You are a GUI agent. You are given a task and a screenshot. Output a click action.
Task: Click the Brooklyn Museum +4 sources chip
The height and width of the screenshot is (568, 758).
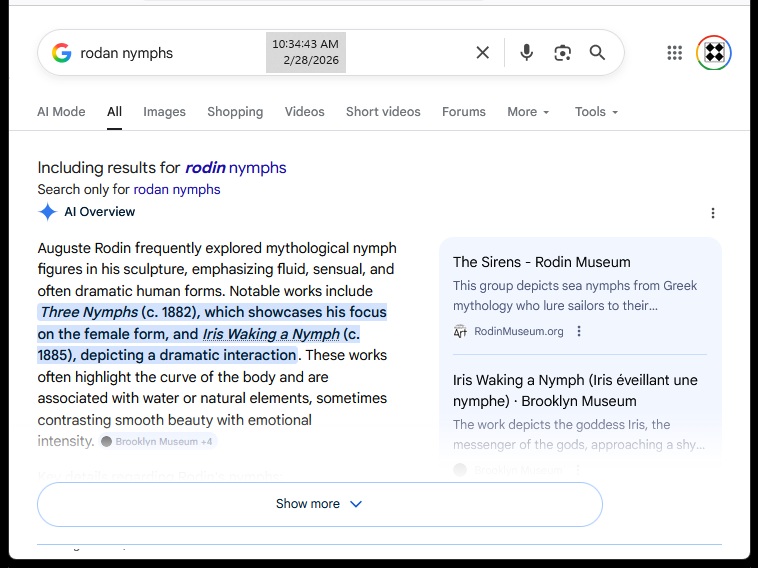(158, 441)
